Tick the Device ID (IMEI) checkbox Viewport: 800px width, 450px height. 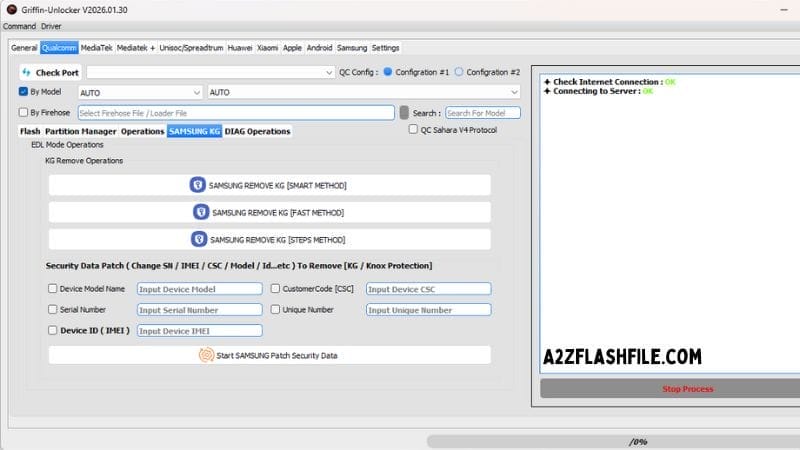53,330
